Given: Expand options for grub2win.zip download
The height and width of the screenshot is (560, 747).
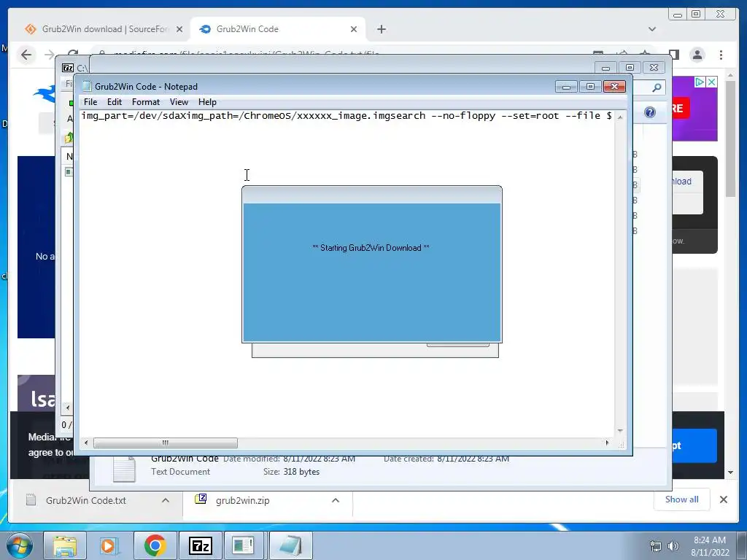Looking at the screenshot, I should pyautogui.click(x=336, y=500).
